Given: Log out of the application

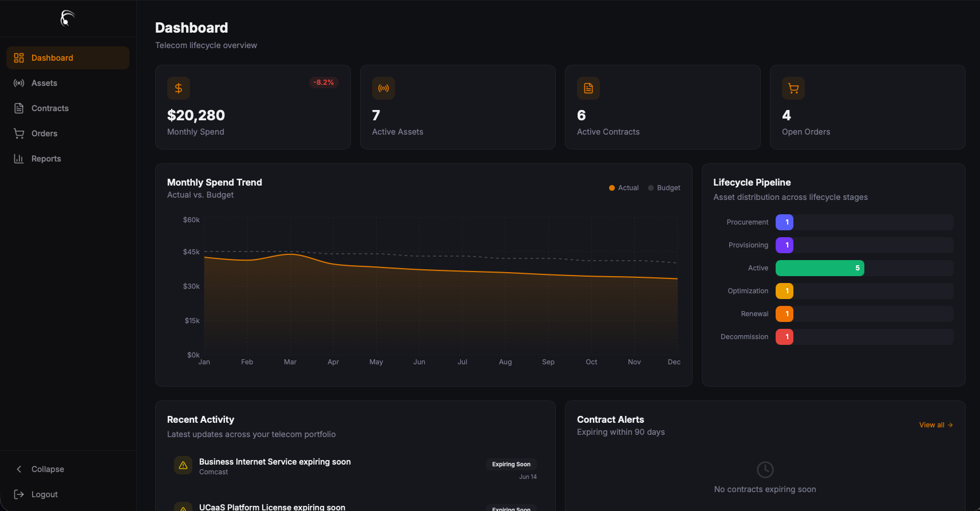Looking at the screenshot, I should (x=68, y=494).
